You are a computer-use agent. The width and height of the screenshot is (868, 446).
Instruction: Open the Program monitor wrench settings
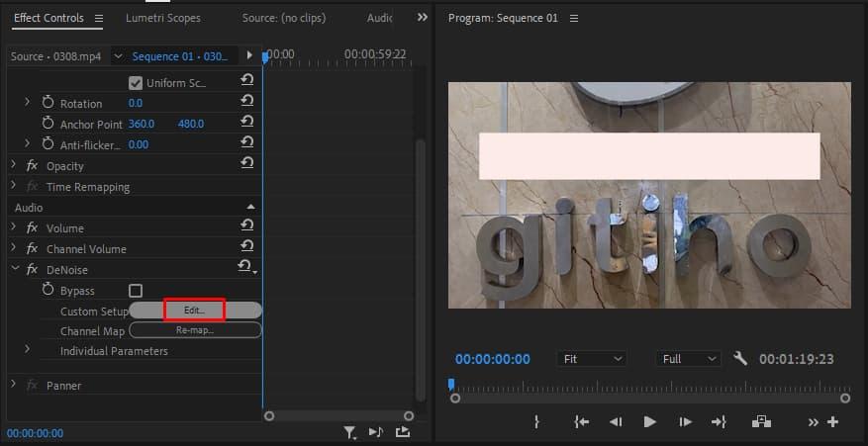pyautogui.click(x=740, y=359)
